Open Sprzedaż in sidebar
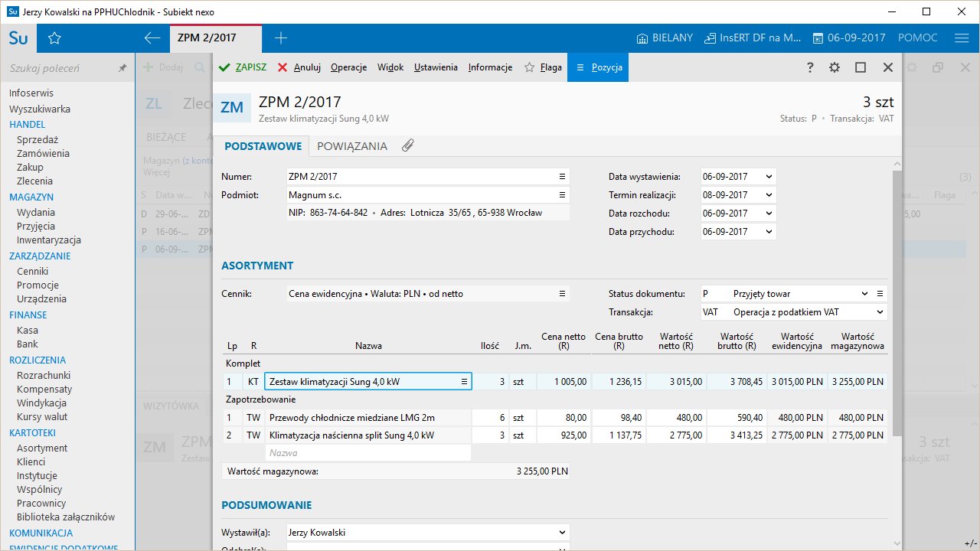This screenshot has width=980, height=551. tap(38, 140)
